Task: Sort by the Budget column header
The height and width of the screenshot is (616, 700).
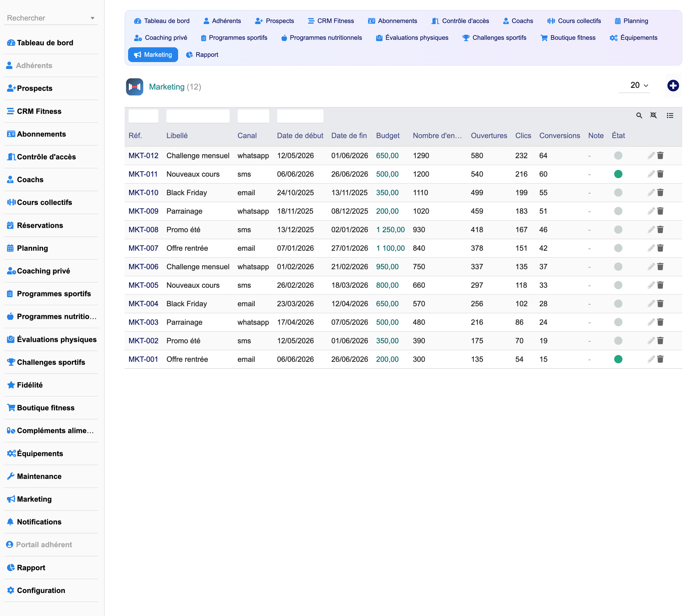Action: 388,136
